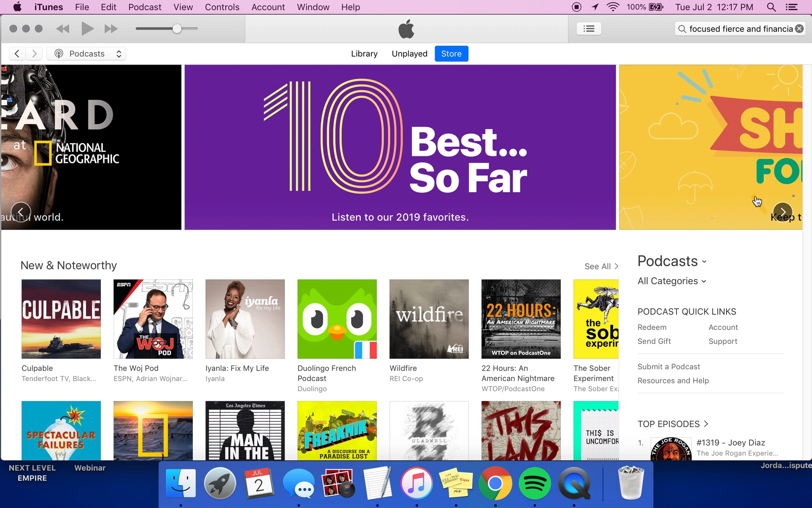Start playback with the play button
Viewport: 812px width, 508px height.
(x=87, y=29)
